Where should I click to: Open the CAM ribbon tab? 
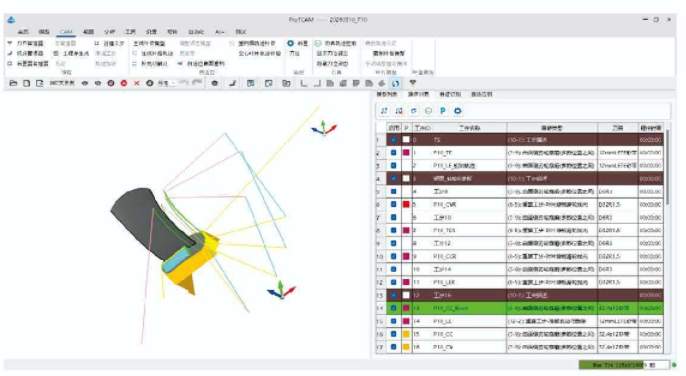[x=66, y=32]
